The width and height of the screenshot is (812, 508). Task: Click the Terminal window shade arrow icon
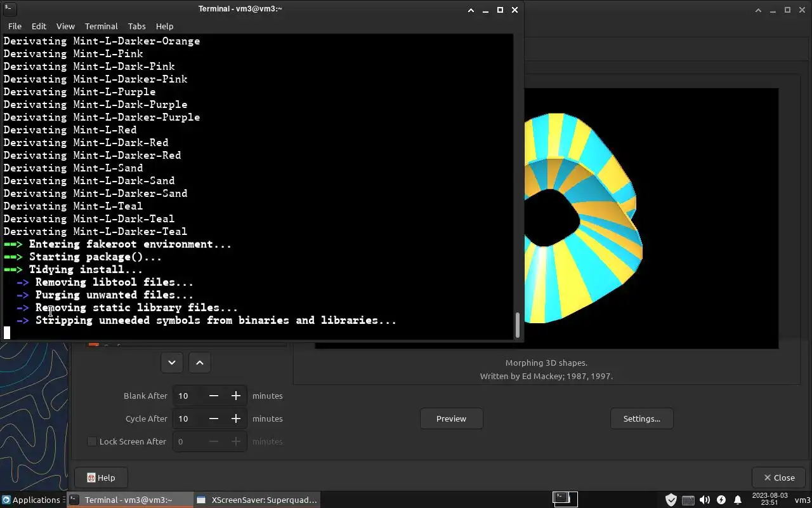(x=471, y=10)
